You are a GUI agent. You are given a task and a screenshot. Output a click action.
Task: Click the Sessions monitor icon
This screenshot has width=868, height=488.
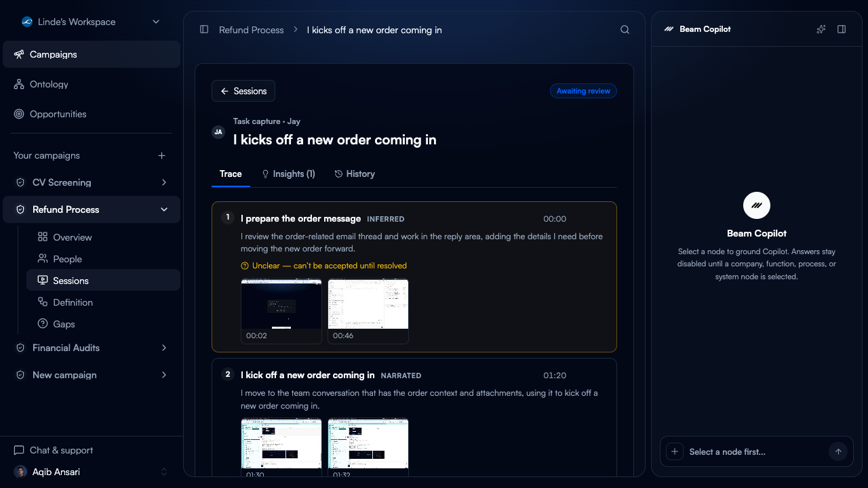[x=43, y=281]
